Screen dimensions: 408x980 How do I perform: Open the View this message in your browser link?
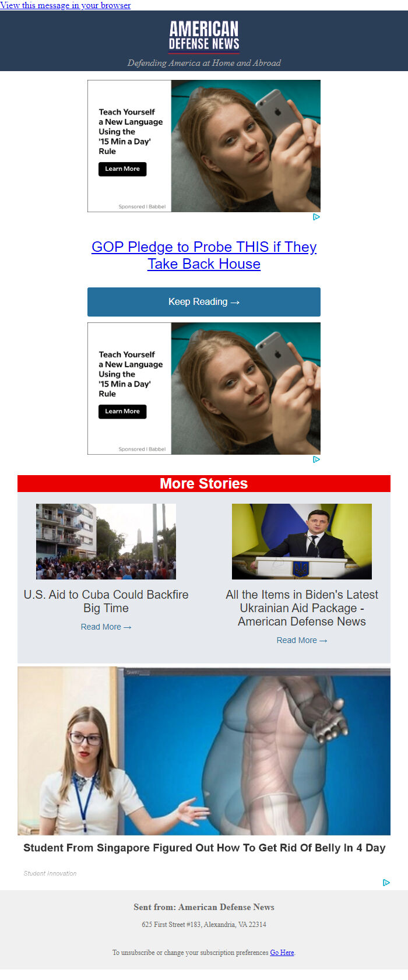tap(65, 5)
